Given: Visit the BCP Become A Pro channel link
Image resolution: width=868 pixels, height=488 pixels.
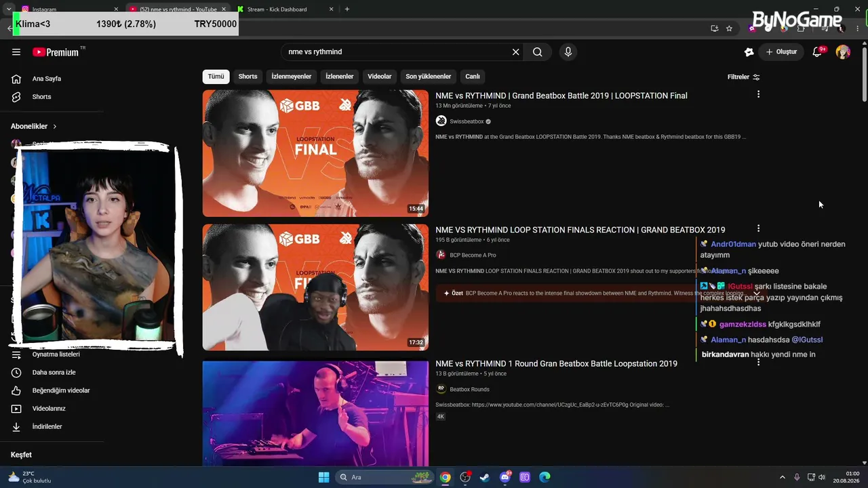Looking at the screenshot, I should pyautogui.click(x=473, y=256).
